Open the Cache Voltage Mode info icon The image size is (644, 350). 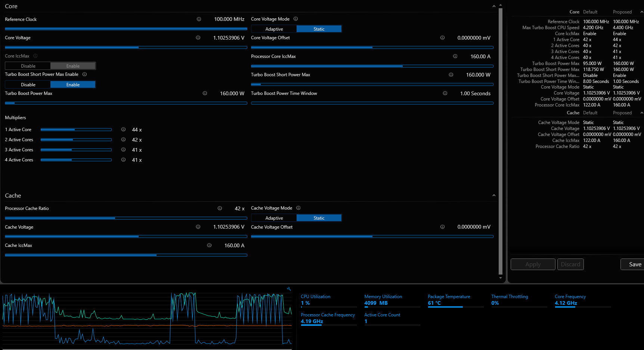coord(298,208)
